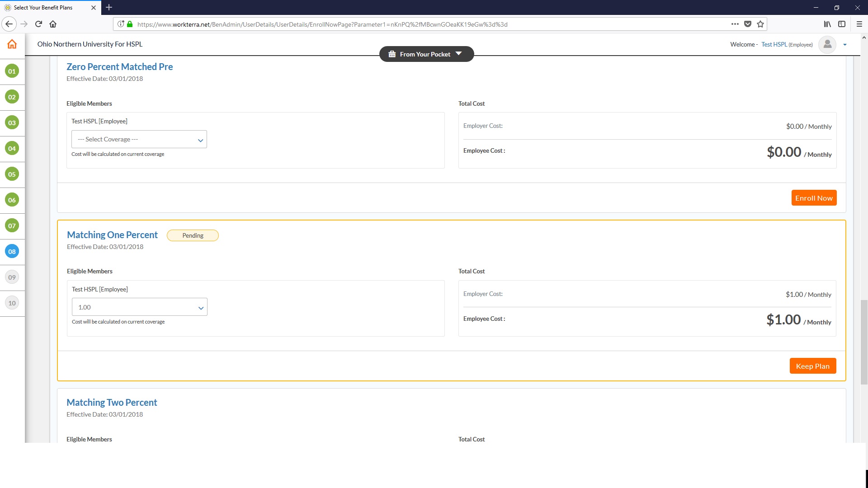
Task: Open 1.00 coverage dropdown for Matching One Percent
Action: pos(139,307)
